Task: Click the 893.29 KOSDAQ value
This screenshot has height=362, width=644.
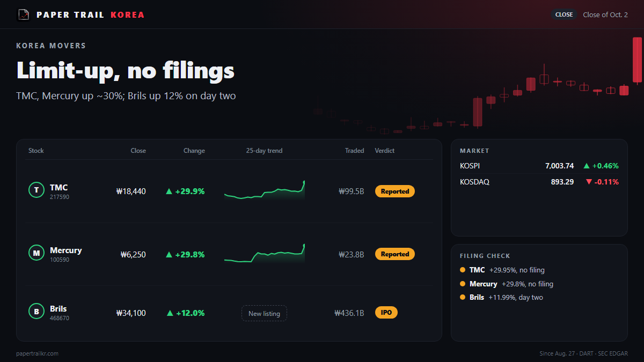Action: tap(562, 182)
